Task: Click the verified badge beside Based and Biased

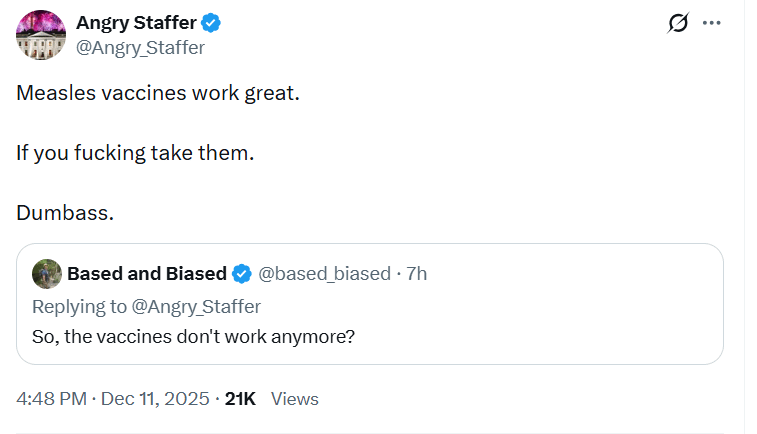Action: click(243, 273)
